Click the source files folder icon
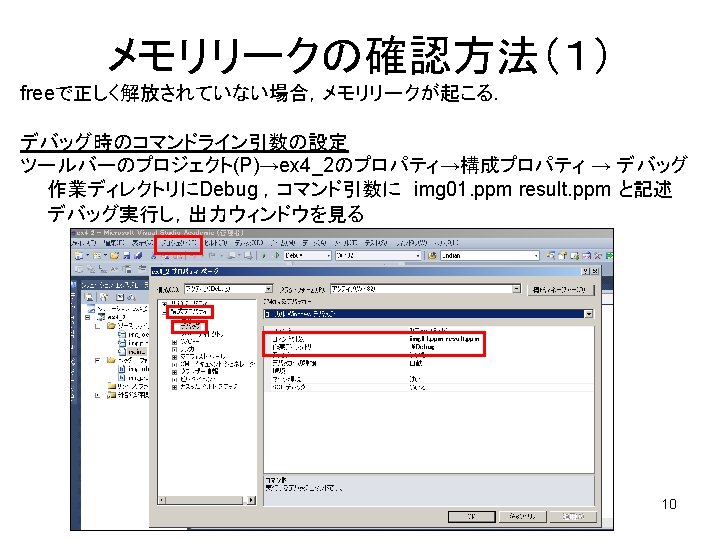The image size is (720, 540). (x=111, y=326)
